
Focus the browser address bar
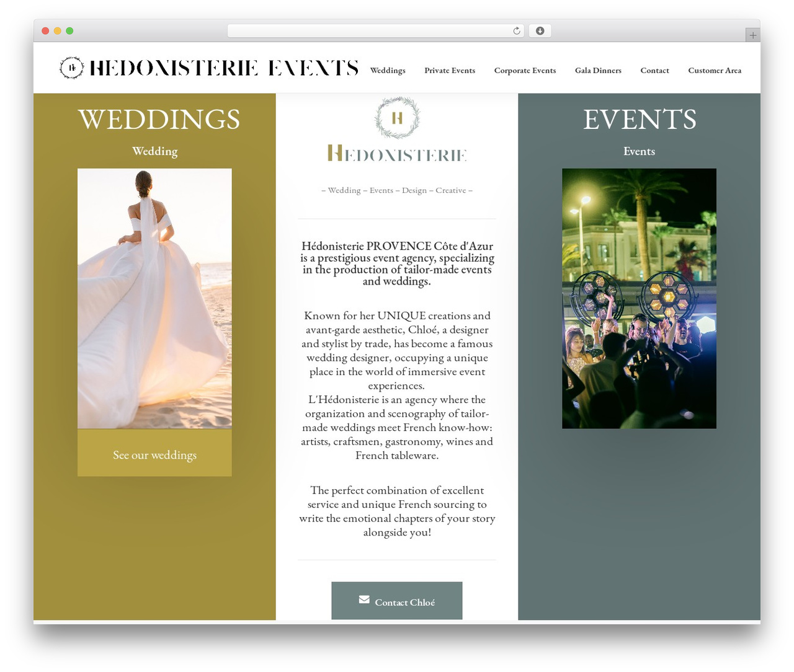click(x=376, y=31)
